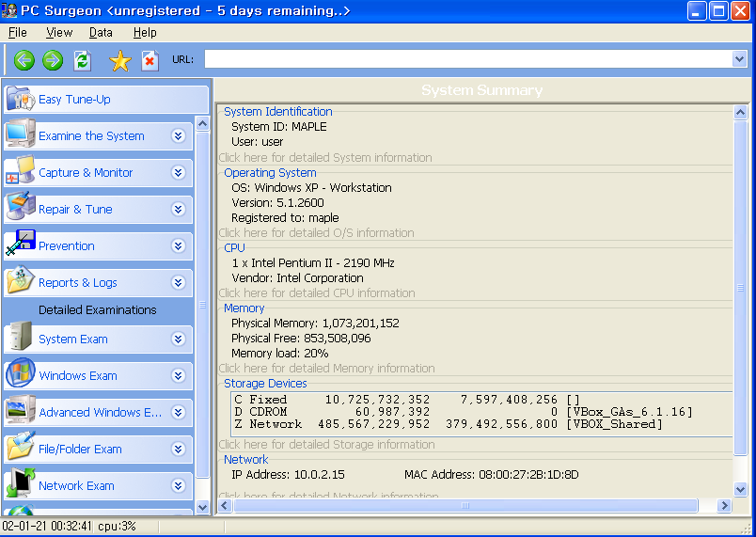
Task: Click the Detailed Examinations heading
Action: pos(98,309)
